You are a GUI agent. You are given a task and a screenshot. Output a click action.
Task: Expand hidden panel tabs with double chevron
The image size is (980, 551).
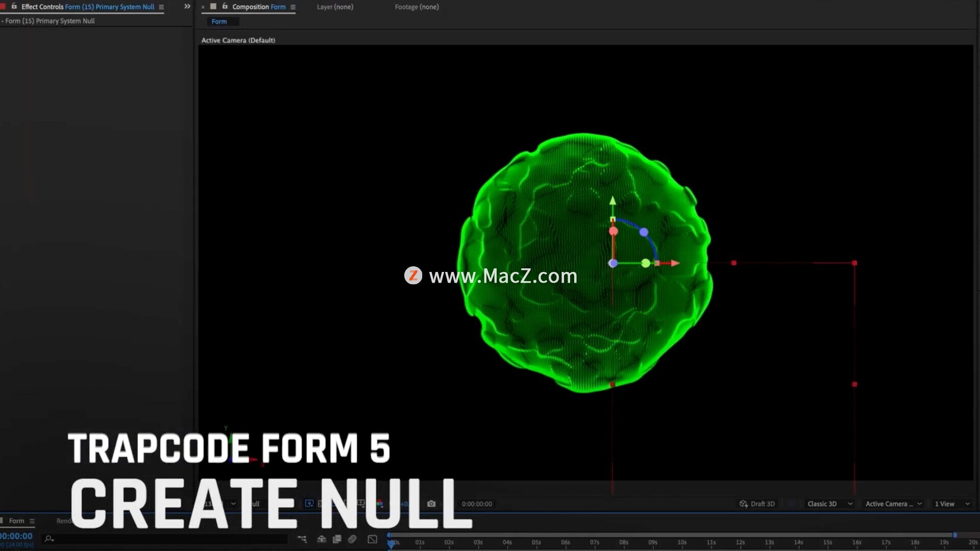click(187, 7)
